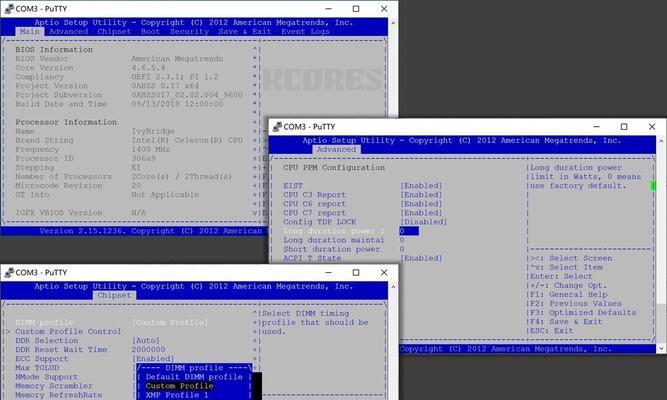
Task: Toggle the EIST [Enabled] option
Action: (421, 186)
